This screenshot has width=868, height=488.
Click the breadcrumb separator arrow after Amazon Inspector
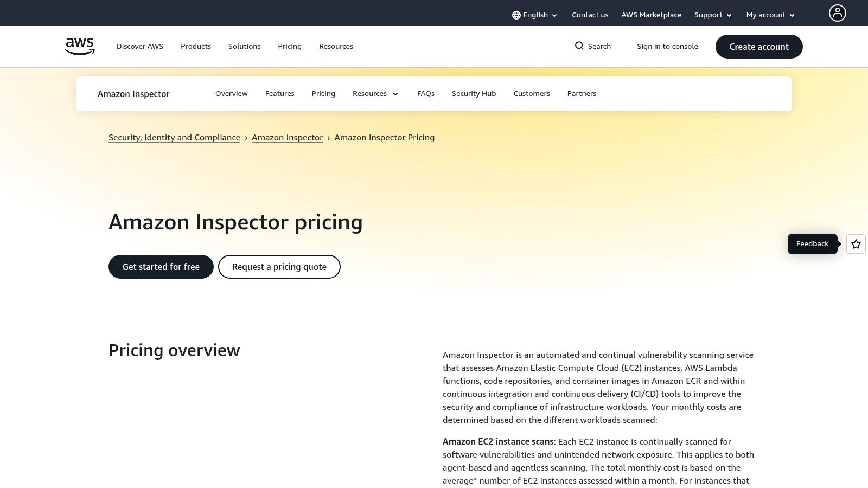click(329, 138)
